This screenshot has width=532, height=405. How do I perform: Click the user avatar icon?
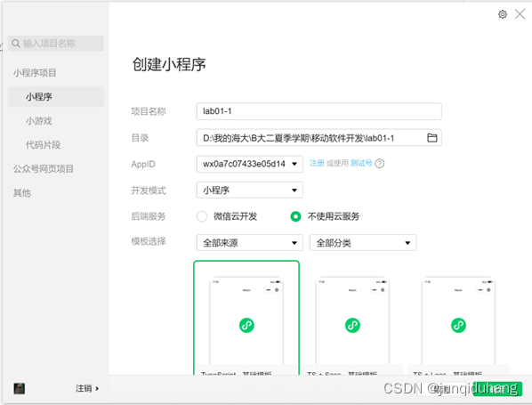pos(20,388)
